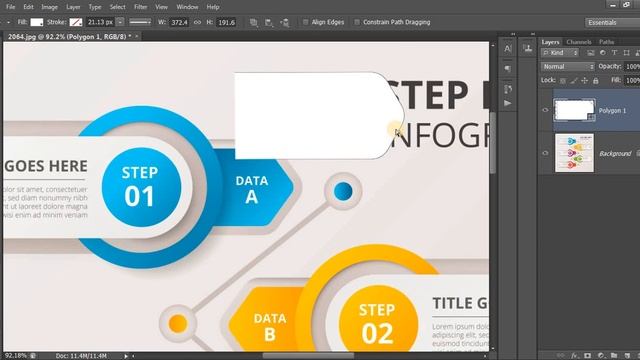Switch to the Paths tab
The width and height of the screenshot is (640, 360).
(x=607, y=42)
